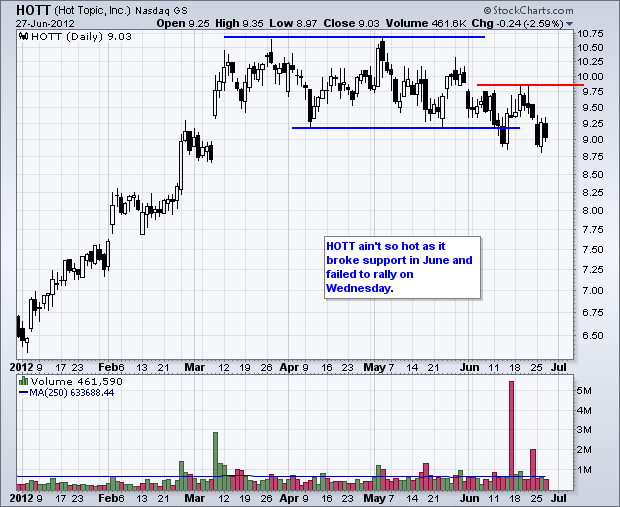This screenshot has width=620, height=507.
Task: Click the Open 9.25 value
Action: [183, 23]
